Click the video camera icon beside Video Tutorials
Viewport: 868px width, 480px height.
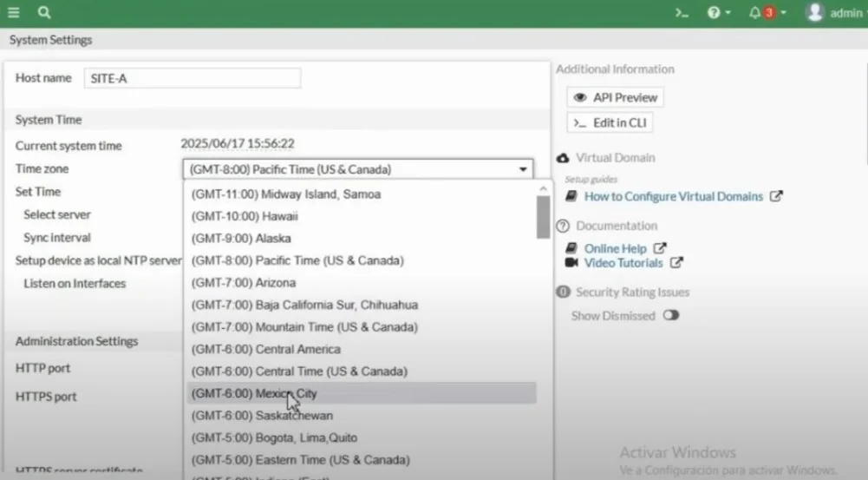(571, 262)
